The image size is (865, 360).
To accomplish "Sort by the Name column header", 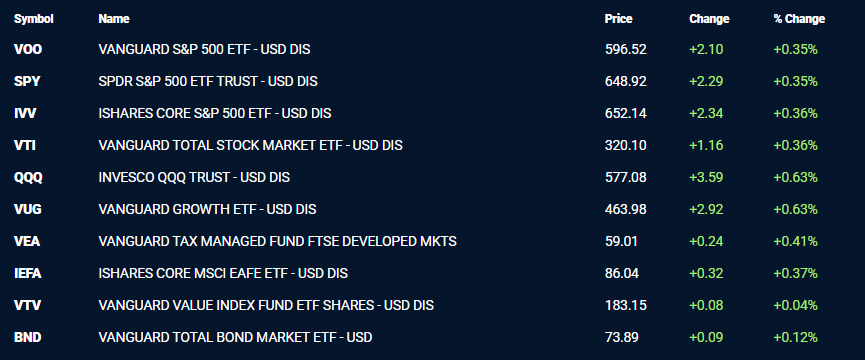I will coord(114,19).
